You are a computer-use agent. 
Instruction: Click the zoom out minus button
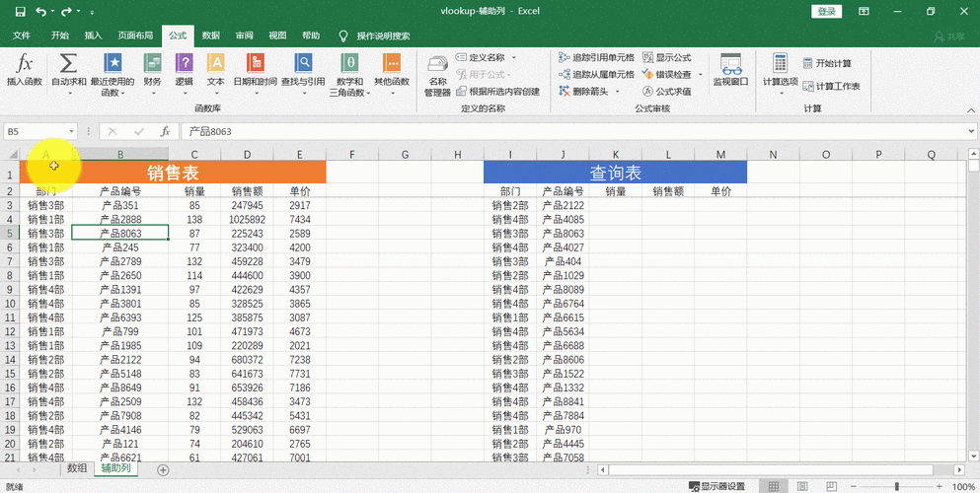coord(853,486)
